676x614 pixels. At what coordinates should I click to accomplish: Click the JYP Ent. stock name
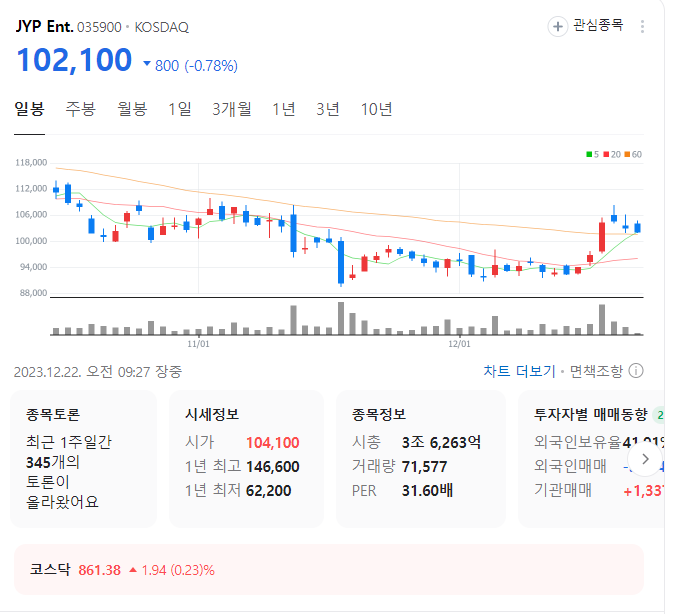point(44,27)
